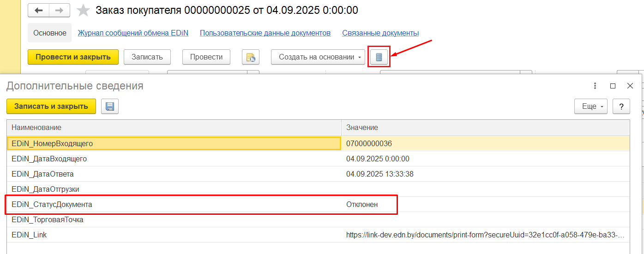This screenshot has width=644, height=254.
Task: Switch to the Основное tab
Action: (50, 33)
